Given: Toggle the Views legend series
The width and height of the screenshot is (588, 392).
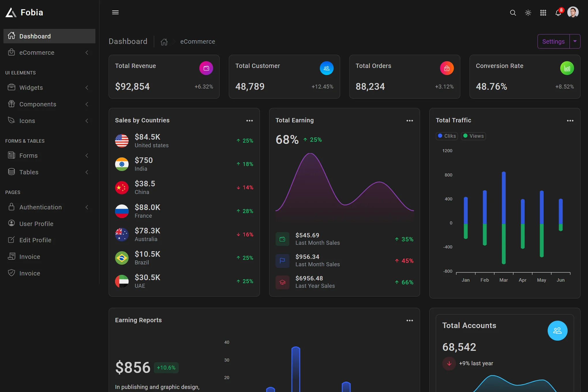Looking at the screenshot, I should click(473, 136).
